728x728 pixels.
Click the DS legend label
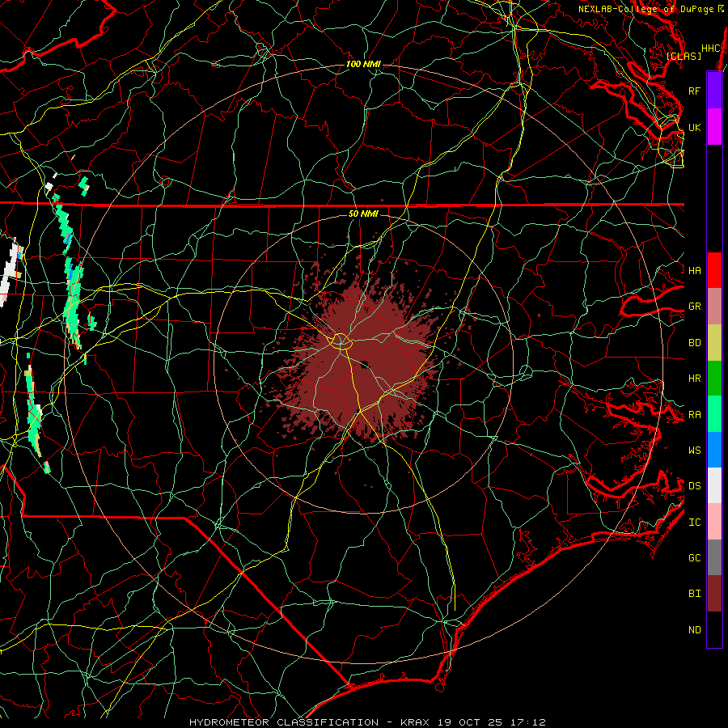[694, 486]
